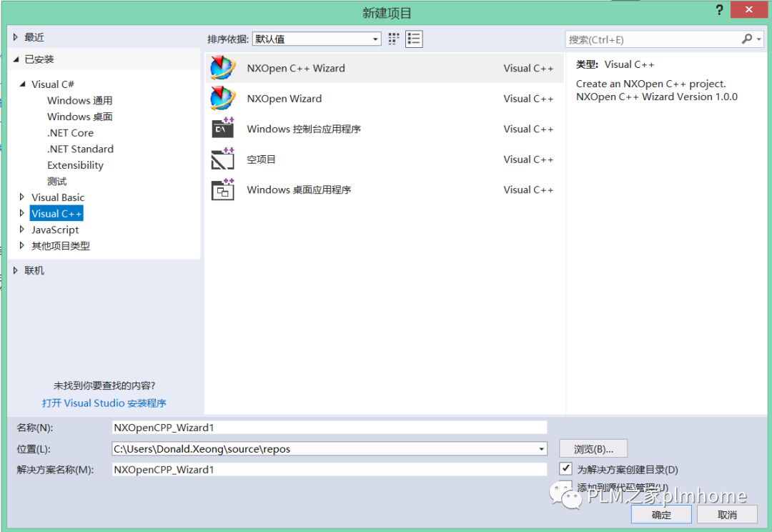Collapse the 已安装 section
This screenshot has height=532, width=772.
(16, 59)
